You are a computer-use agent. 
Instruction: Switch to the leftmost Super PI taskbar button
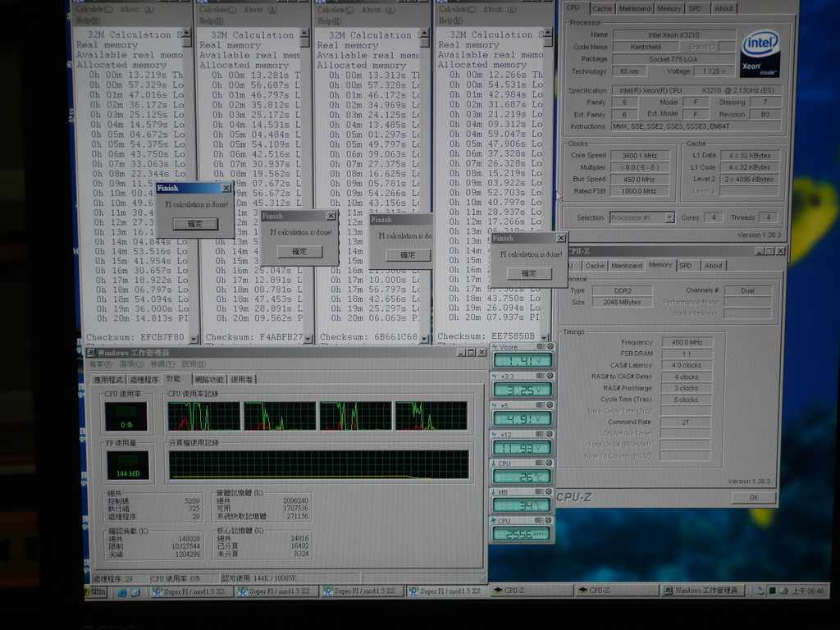192,591
